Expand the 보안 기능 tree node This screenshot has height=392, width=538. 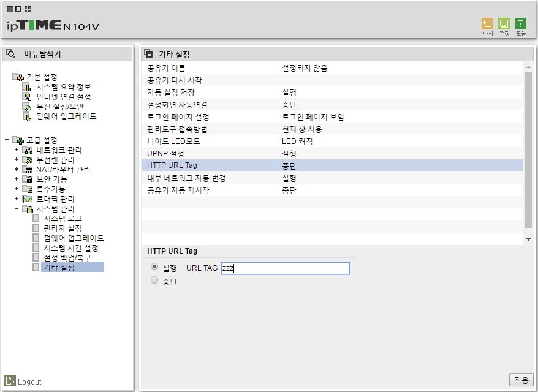pos(17,179)
